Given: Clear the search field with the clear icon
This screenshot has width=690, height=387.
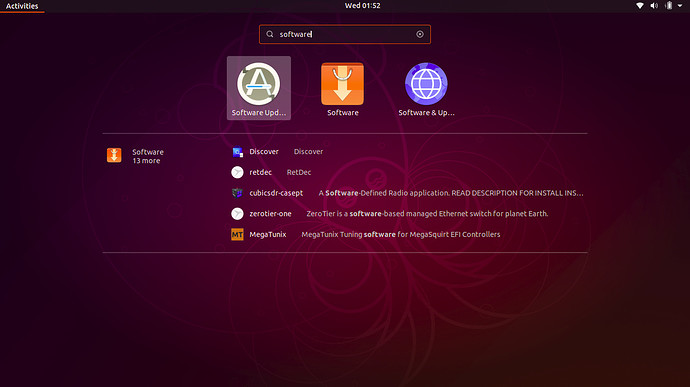Looking at the screenshot, I should tap(420, 34).
